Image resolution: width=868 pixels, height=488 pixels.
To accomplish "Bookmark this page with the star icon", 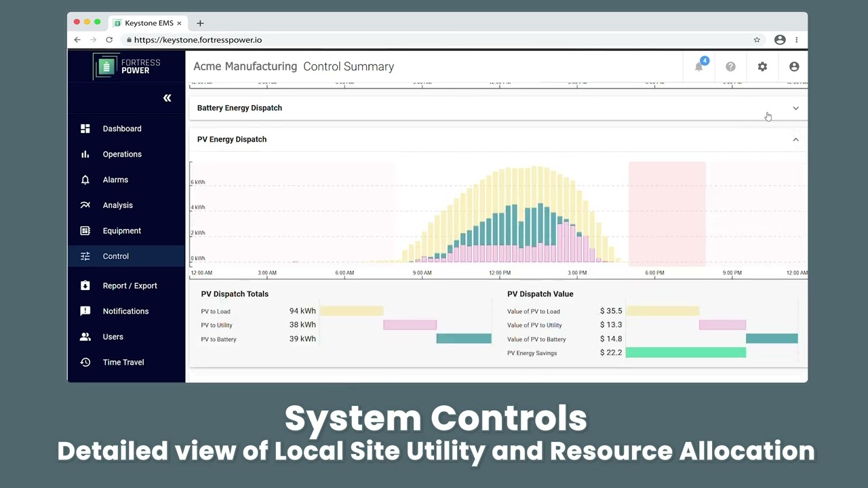I will [x=757, y=40].
